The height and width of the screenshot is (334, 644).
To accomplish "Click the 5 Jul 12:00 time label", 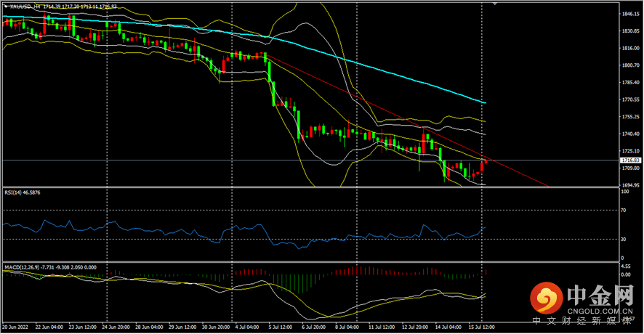I will 281,327.
